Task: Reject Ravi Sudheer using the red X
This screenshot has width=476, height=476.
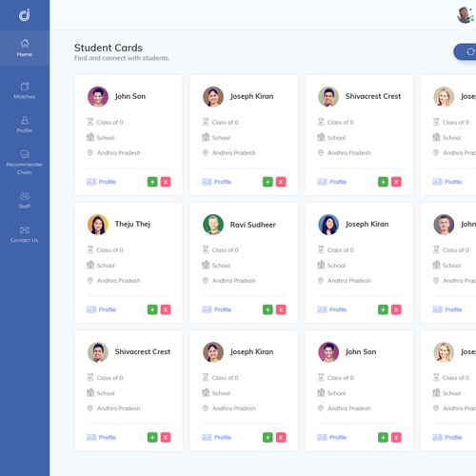Action: (281, 309)
